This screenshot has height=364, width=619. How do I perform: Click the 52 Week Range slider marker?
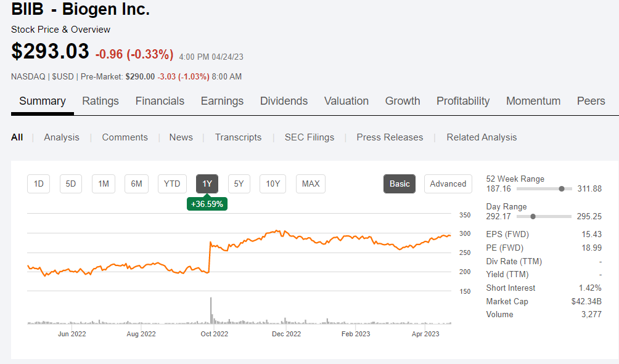561,188
